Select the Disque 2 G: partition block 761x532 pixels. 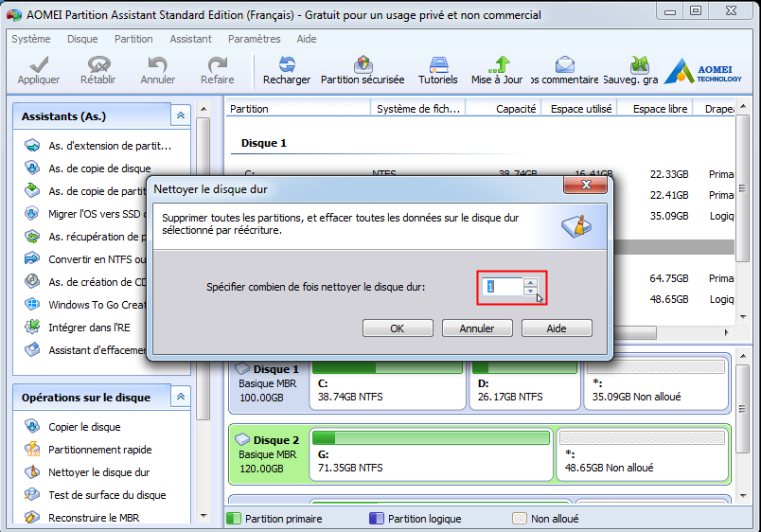431,453
